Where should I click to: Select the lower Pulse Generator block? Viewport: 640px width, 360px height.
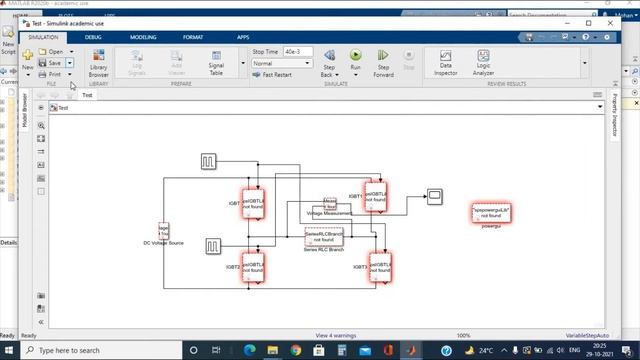[213, 246]
